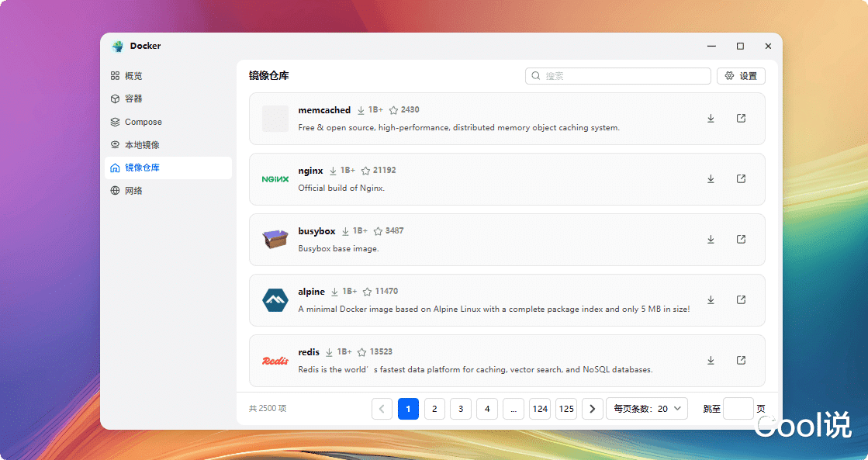This screenshot has width=868, height=460.
Task: Download the memcached image
Action: 711,119
